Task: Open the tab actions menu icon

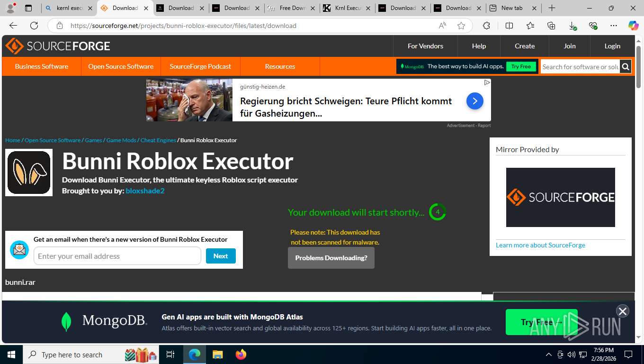Action: [28, 8]
